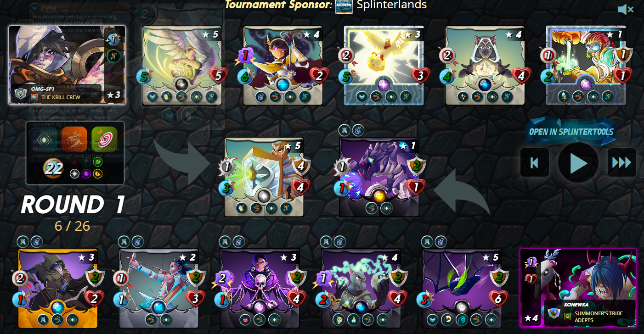The image size is (644, 334).
Task: Open The Krill Crew guild link
Action: point(61,97)
